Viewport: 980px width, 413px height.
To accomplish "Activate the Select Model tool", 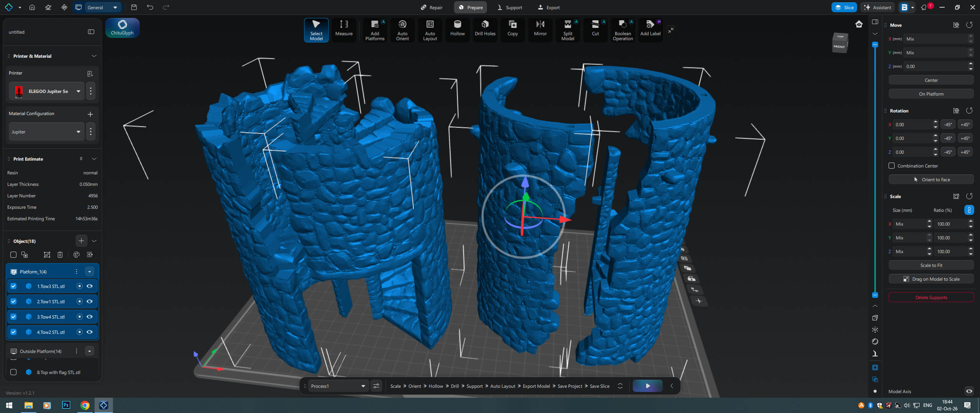I will (x=316, y=29).
